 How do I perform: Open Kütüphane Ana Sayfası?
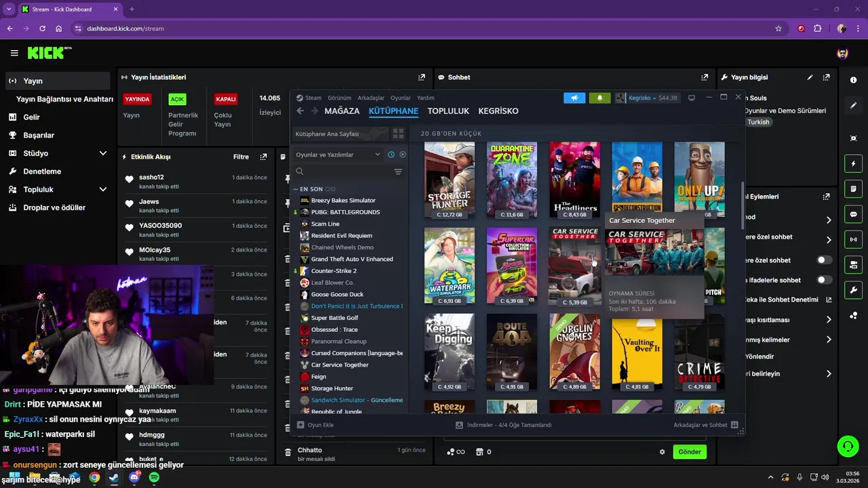(341, 134)
